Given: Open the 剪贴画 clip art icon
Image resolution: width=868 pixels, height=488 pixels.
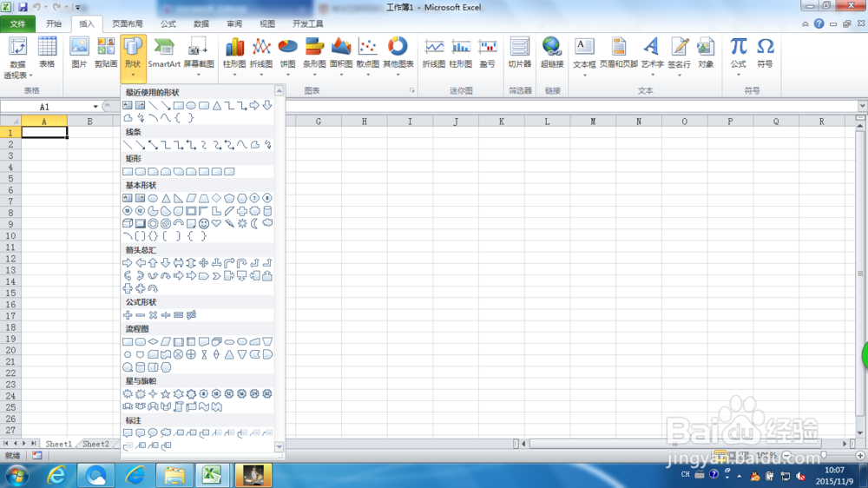Looking at the screenshot, I should [105, 53].
